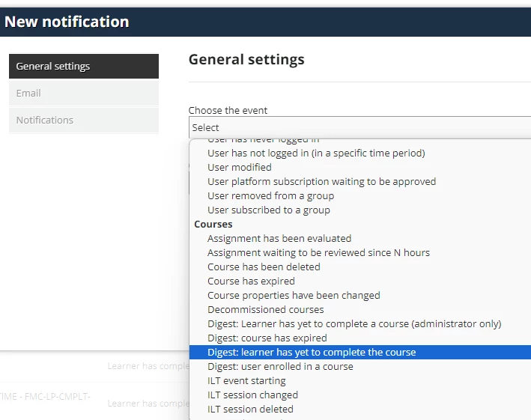Screen dimensions: 531x420
Task: Pick 'Assignment waiting to be reviewed since N hours'
Action: pos(318,253)
